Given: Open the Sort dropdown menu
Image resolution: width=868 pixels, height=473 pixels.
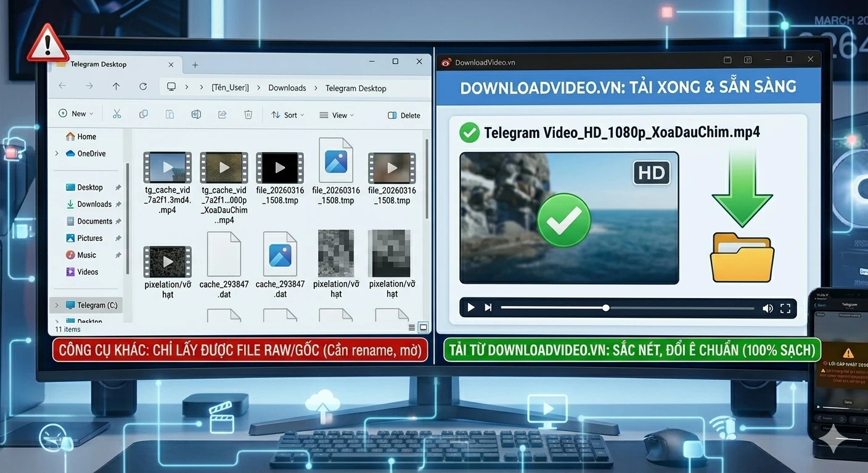Looking at the screenshot, I should coord(288,115).
